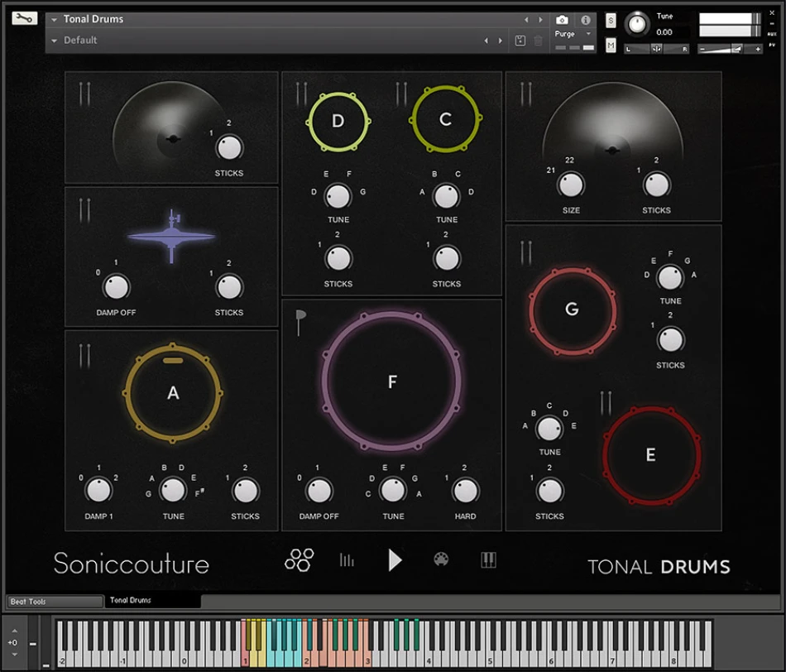
Task: Click the save (floppy disk) icon
Action: 520,40
